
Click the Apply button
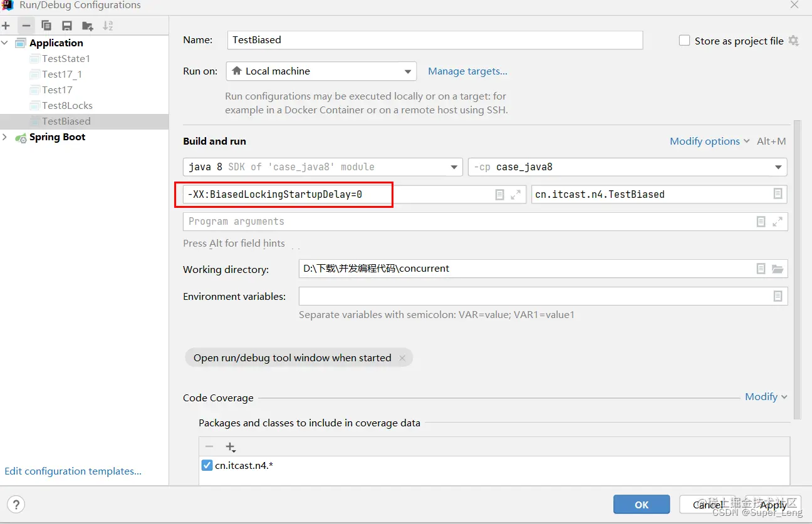point(773,505)
